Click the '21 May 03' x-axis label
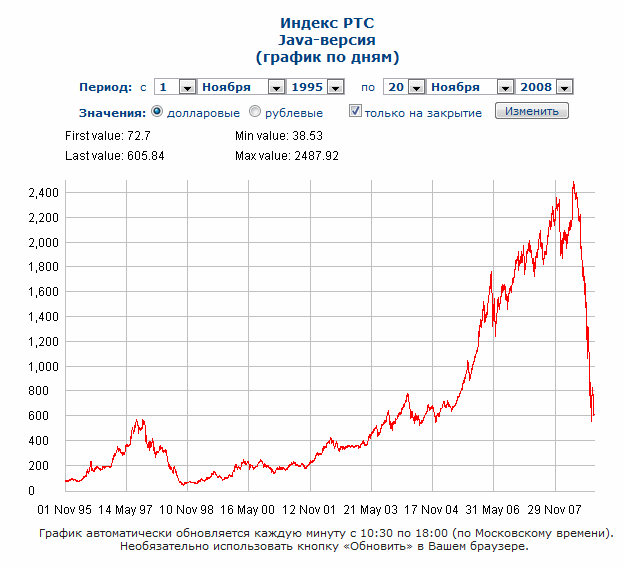 370,510
